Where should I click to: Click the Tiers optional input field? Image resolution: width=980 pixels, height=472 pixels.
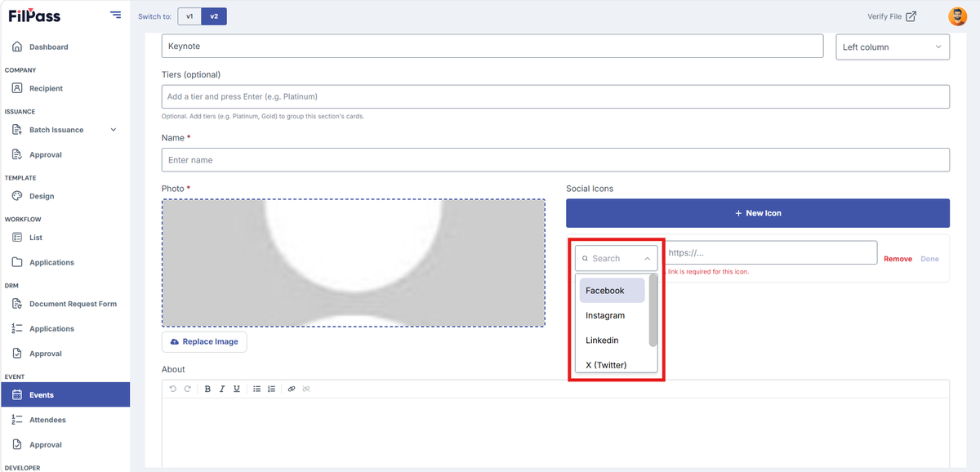[x=555, y=96]
